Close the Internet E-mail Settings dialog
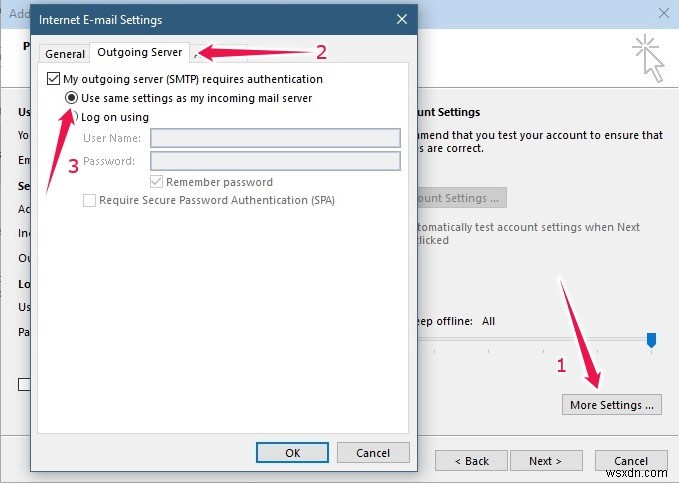The width and height of the screenshot is (679, 483). pyautogui.click(x=401, y=19)
